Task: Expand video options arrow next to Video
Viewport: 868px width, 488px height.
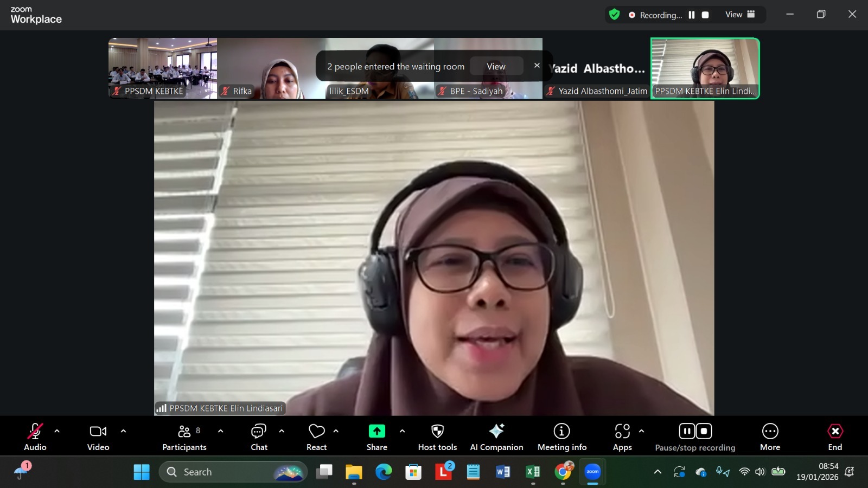Action: [123, 432]
